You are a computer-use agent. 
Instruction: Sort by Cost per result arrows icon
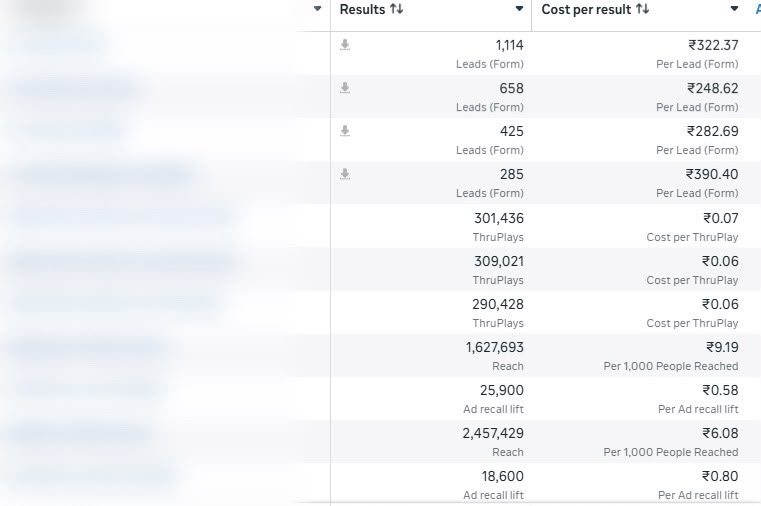[x=643, y=9]
